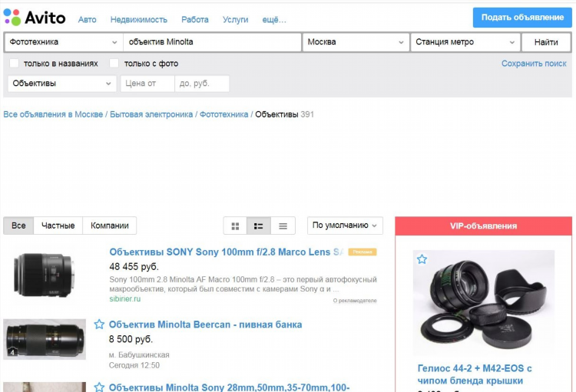
Task: Click the 'Реклама' ad badge
Action: tap(362, 252)
